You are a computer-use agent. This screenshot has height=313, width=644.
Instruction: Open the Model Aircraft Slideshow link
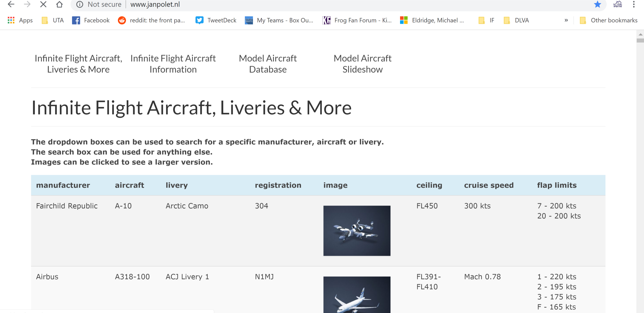click(x=363, y=64)
